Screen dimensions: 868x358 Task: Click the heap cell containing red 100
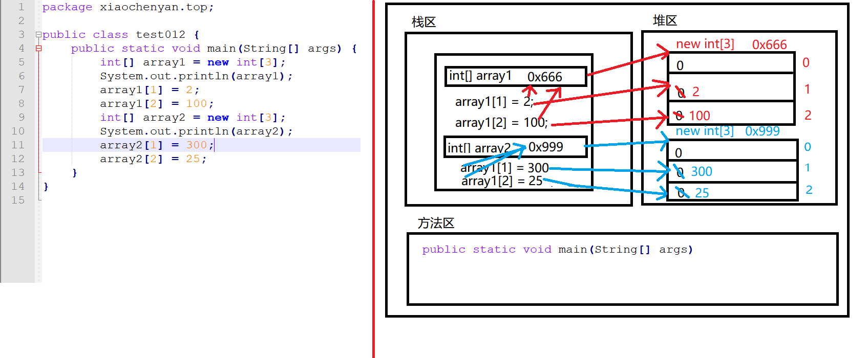tap(731, 114)
